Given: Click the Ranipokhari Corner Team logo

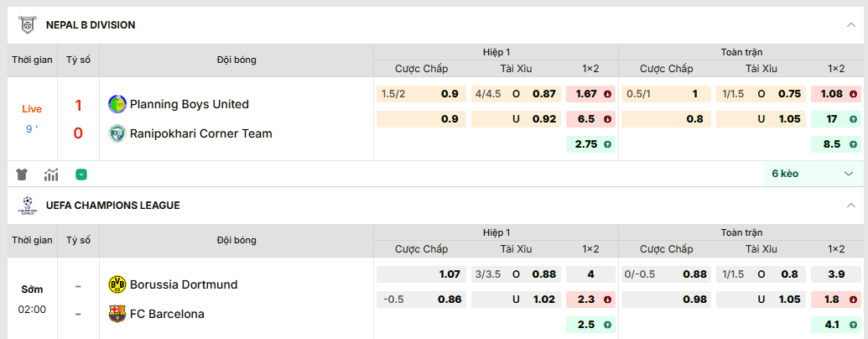Looking at the screenshot, I should [x=117, y=133].
